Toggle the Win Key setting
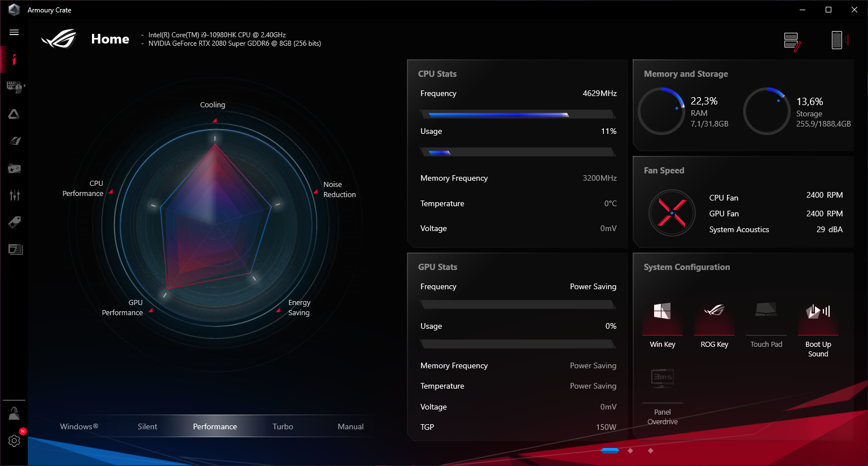This screenshot has width=868, height=466. pyautogui.click(x=663, y=324)
